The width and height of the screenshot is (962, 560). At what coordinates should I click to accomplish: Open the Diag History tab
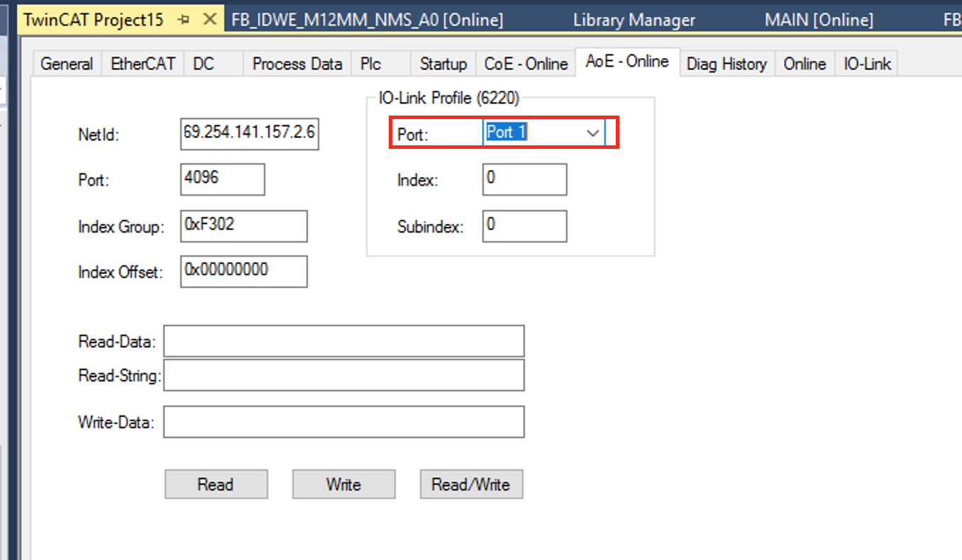pyautogui.click(x=726, y=64)
